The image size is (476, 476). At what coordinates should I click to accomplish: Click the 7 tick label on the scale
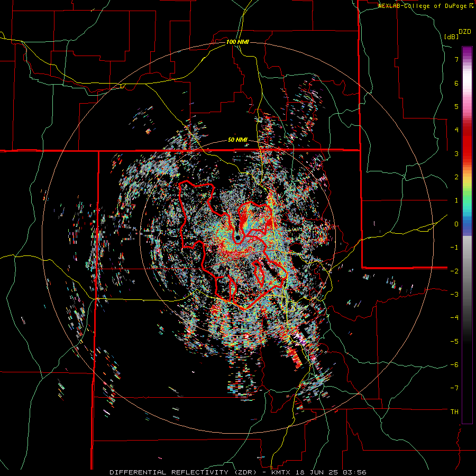(x=456, y=59)
